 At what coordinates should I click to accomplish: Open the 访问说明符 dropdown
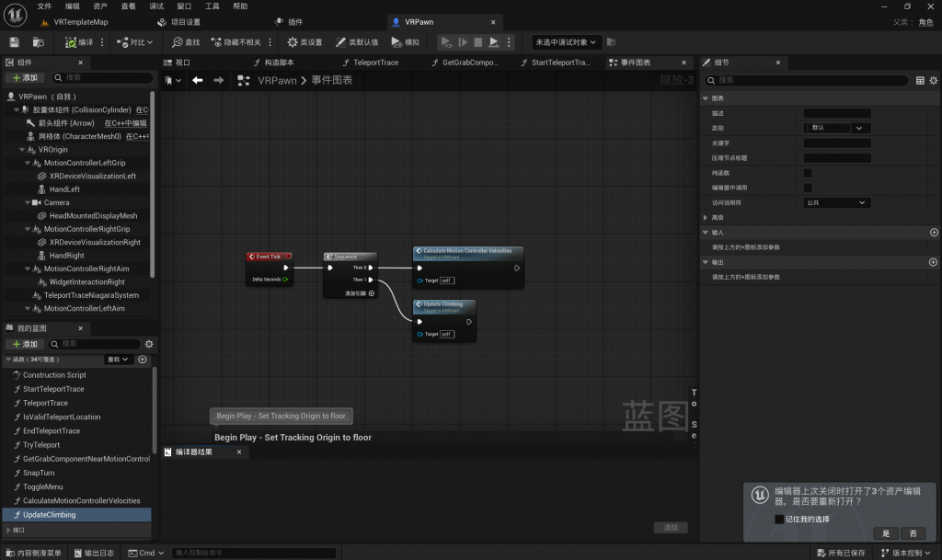[836, 202]
